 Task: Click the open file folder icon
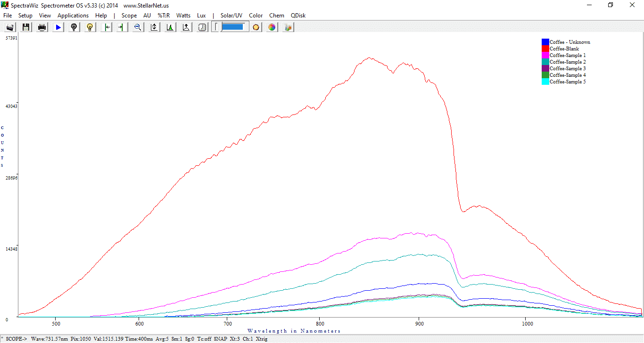pos(10,27)
